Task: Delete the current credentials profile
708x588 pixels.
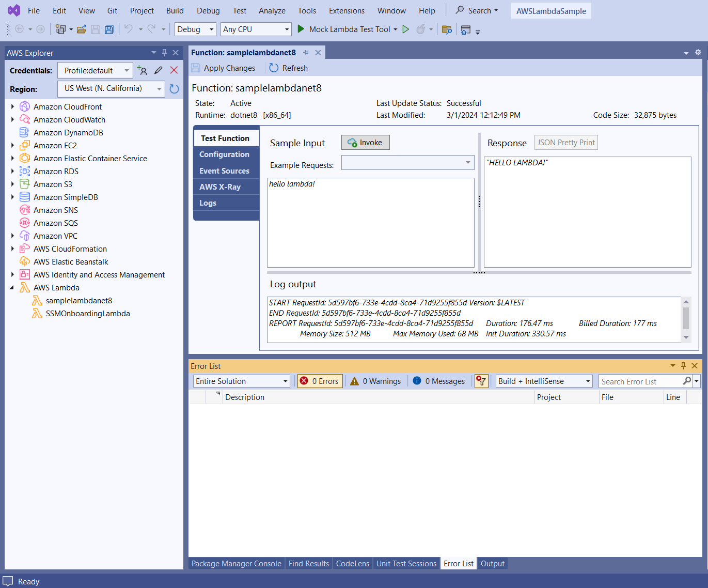Action: point(174,70)
